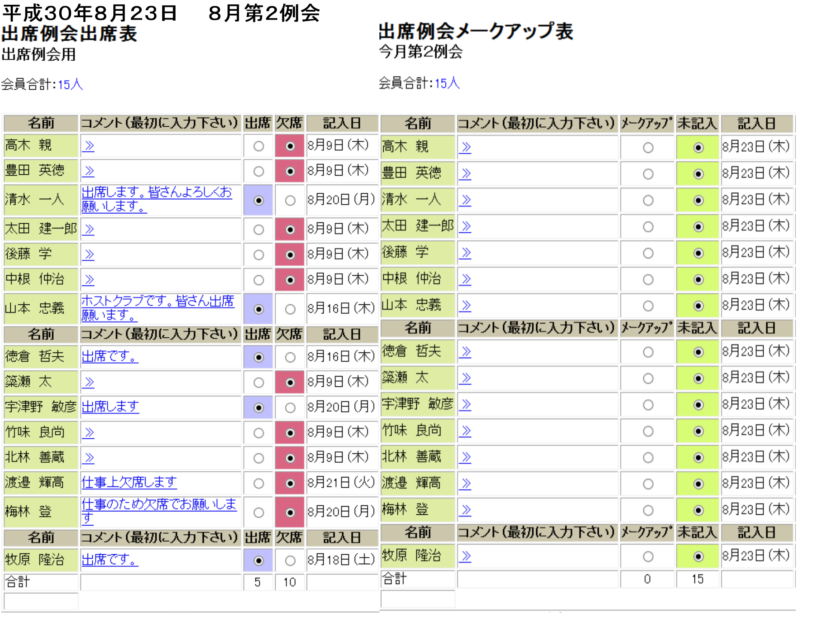Open 豊田 英徳's comment arrow in attendance table
The height and width of the screenshot is (644, 837).
point(88,171)
